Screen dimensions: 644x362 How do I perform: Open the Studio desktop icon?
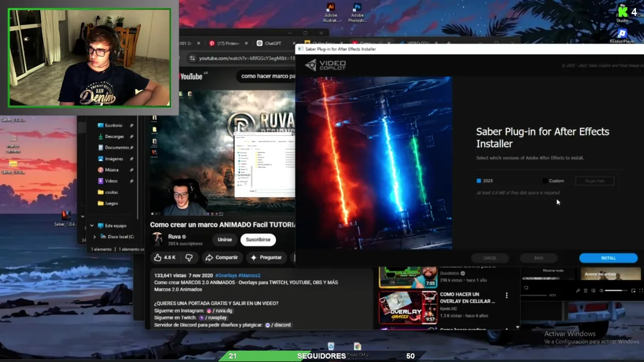pyautogui.click(x=622, y=14)
